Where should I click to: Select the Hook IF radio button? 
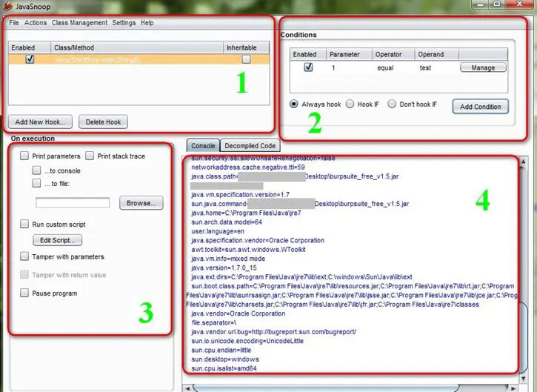pyautogui.click(x=350, y=104)
